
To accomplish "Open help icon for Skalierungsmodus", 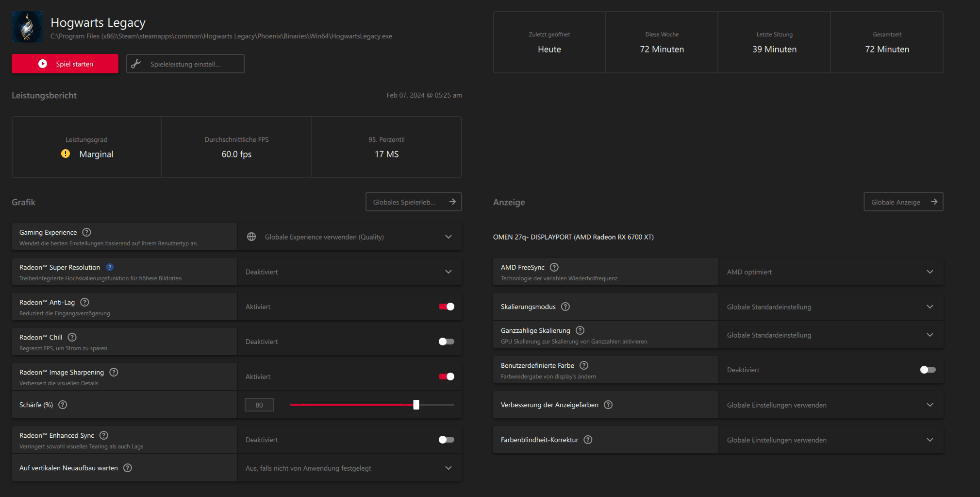I will (565, 307).
